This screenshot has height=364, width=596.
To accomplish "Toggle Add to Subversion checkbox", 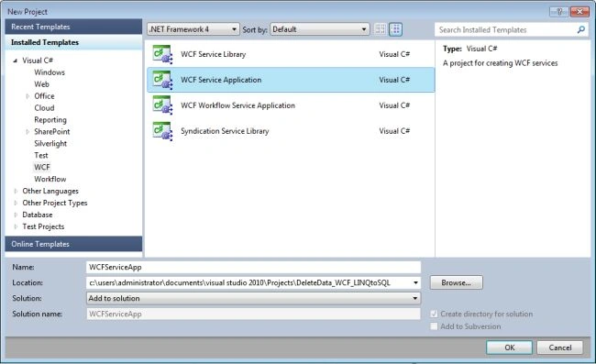I will (x=434, y=326).
